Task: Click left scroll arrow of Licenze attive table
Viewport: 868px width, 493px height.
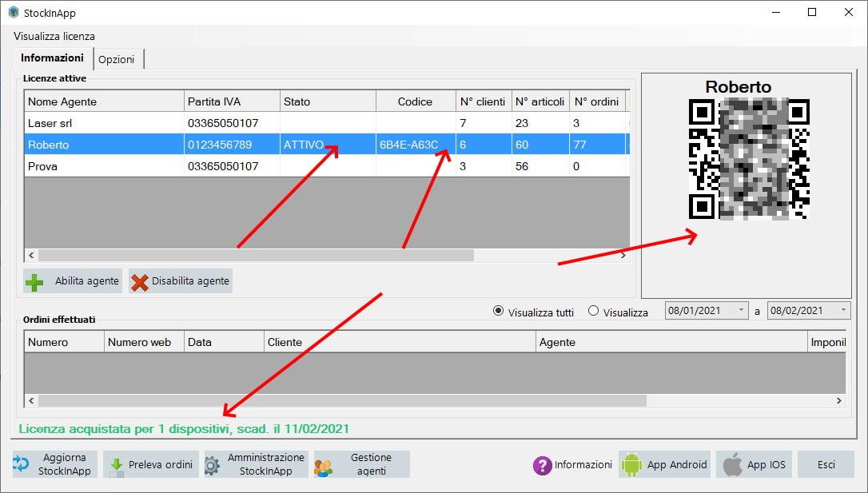Action: coord(31,255)
